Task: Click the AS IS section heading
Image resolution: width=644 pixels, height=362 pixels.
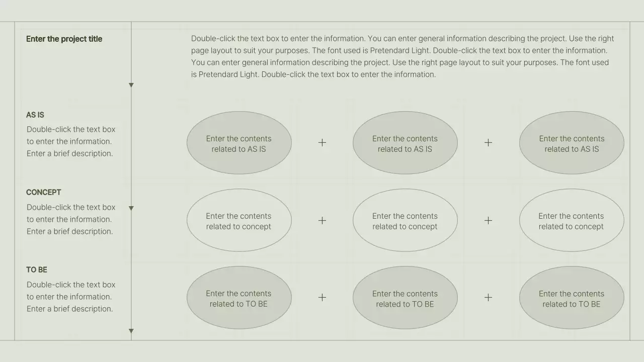Action: [35, 115]
